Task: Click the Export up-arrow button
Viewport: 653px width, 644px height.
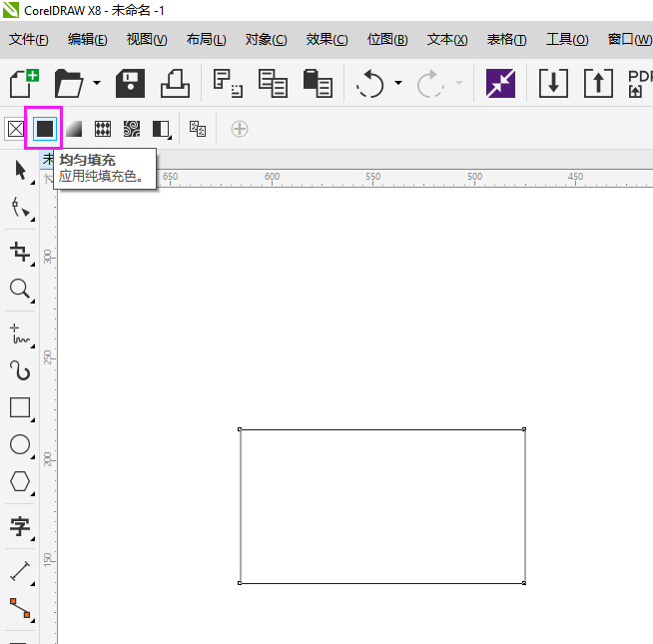Action: click(x=598, y=83)
